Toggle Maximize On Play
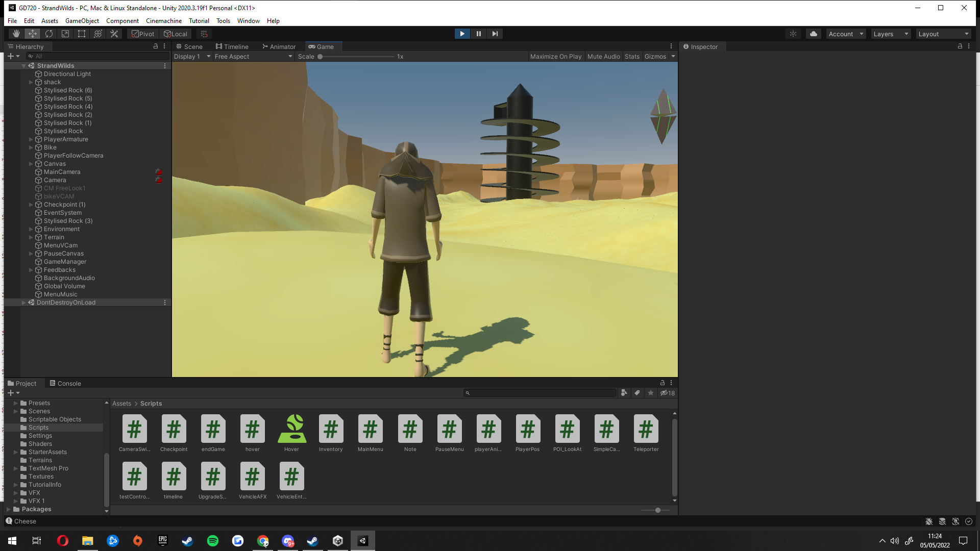This screenshot has width=980, height=551. [555, 57]
